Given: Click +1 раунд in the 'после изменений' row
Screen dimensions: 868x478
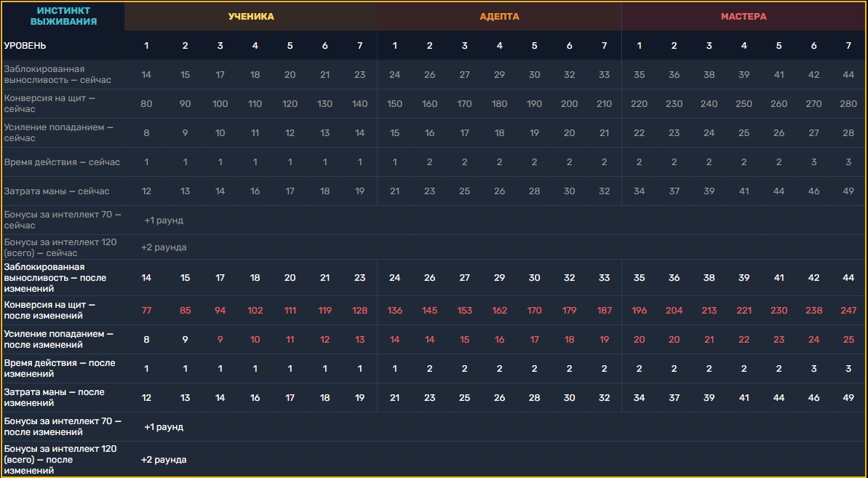Looking at the screenshot, I should [164, 427].
